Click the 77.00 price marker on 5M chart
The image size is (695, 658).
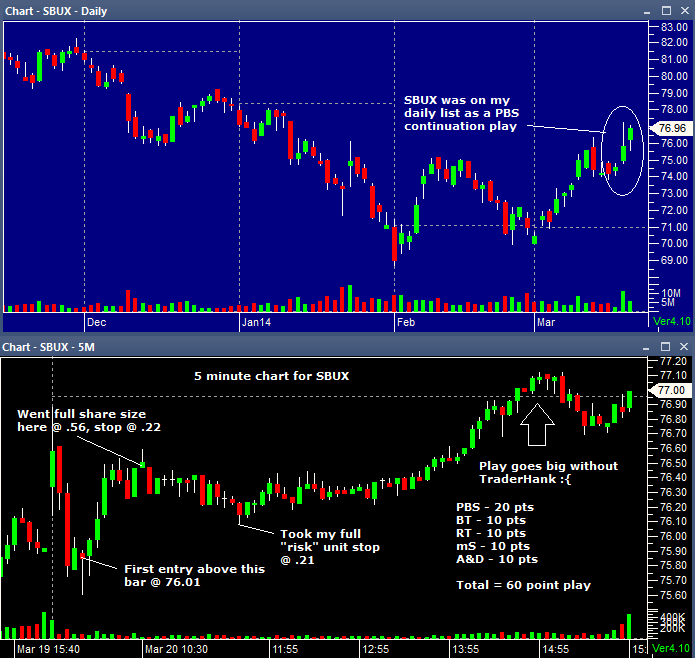[671, 390]
